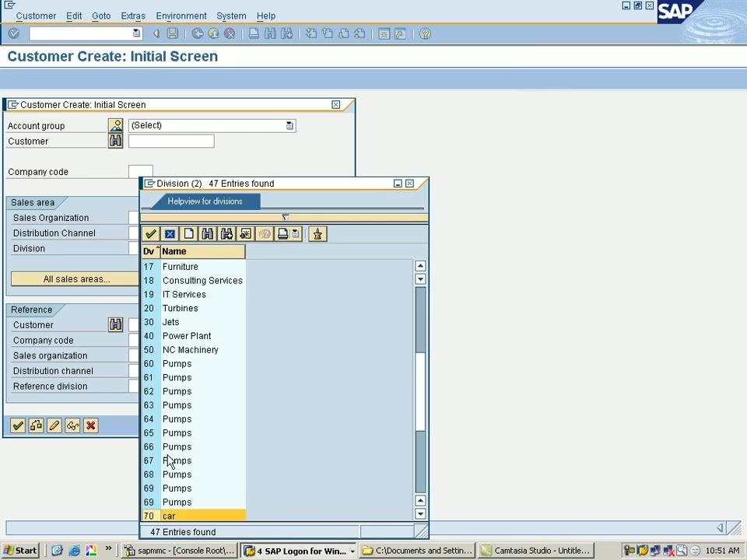Click the pin icon in the Division popup toolbar
Viewport: 747px width, 560px height.
(x=317, y=234)
